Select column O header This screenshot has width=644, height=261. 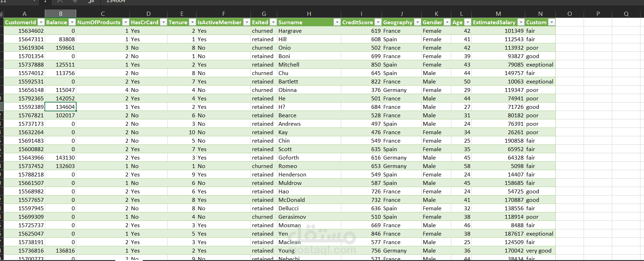570,14
